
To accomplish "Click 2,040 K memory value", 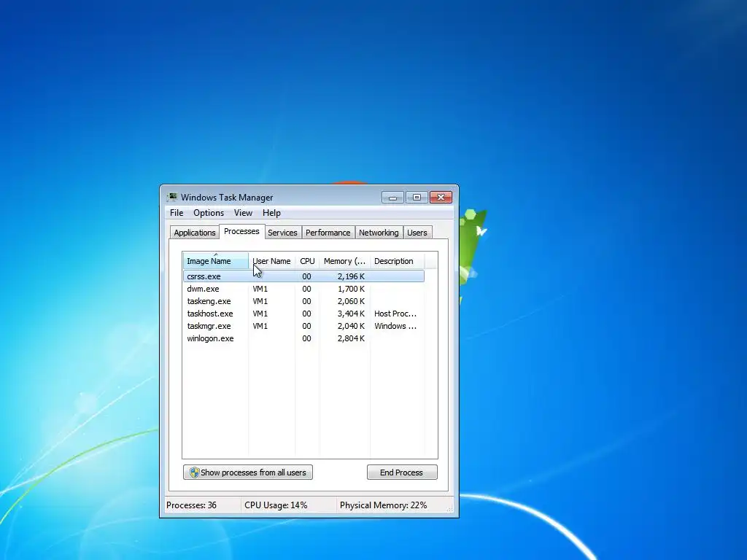I will click(x=351, y=326).
